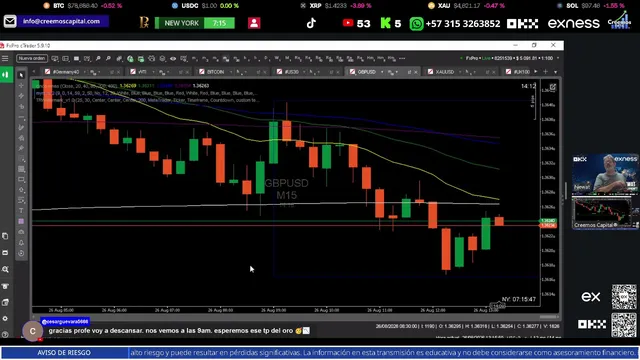The height and width of the screenshot is (360, 640).
Task: Pick the rectangle shape drawing tool
Action: (22, 179)
